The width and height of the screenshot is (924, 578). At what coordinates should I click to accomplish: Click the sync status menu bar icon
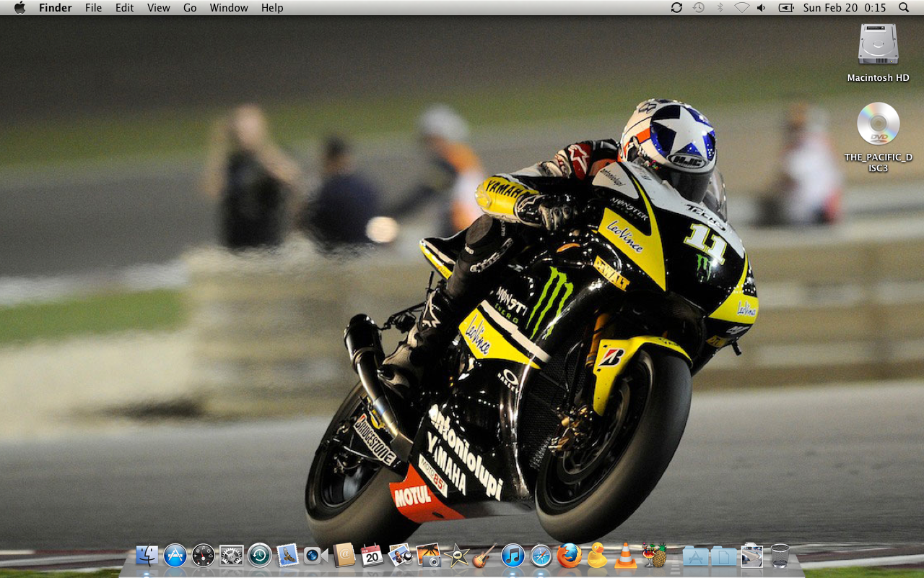pos(676,7)
